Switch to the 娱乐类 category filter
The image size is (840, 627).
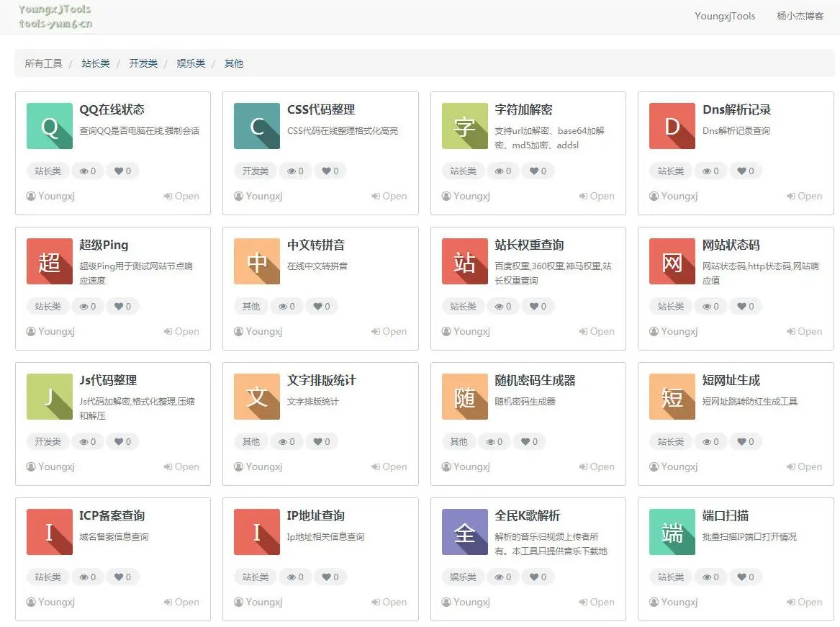coord(190,63)
